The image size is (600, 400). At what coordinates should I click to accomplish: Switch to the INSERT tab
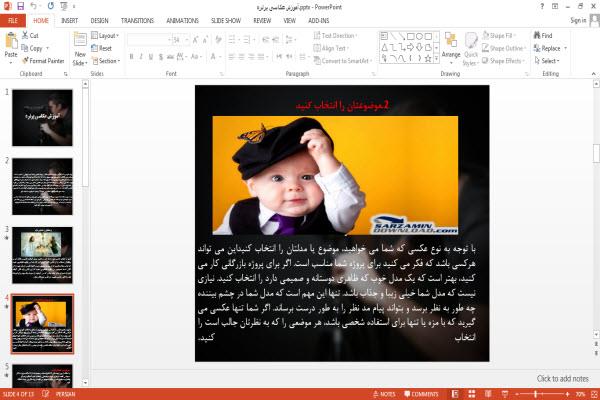(x=69, y=21)
